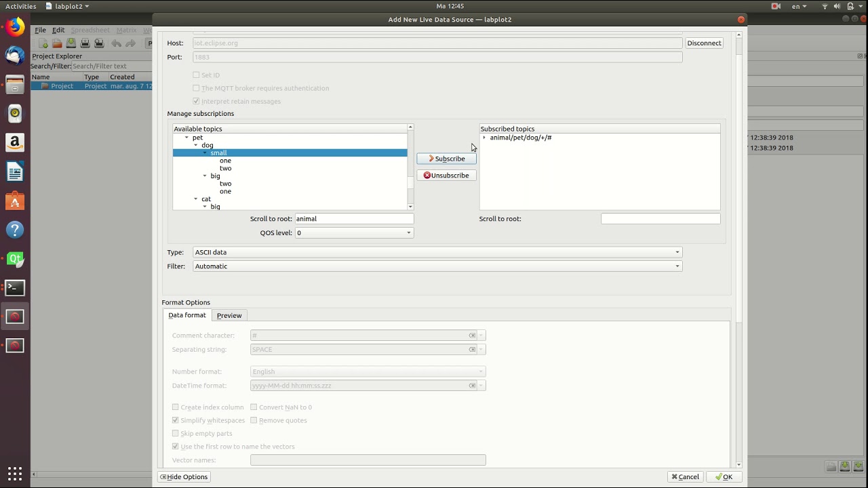Image resolution: width=868 pixels, height=488 pixels.
Task: Click the Hide Options button
Action: point(184,476)
